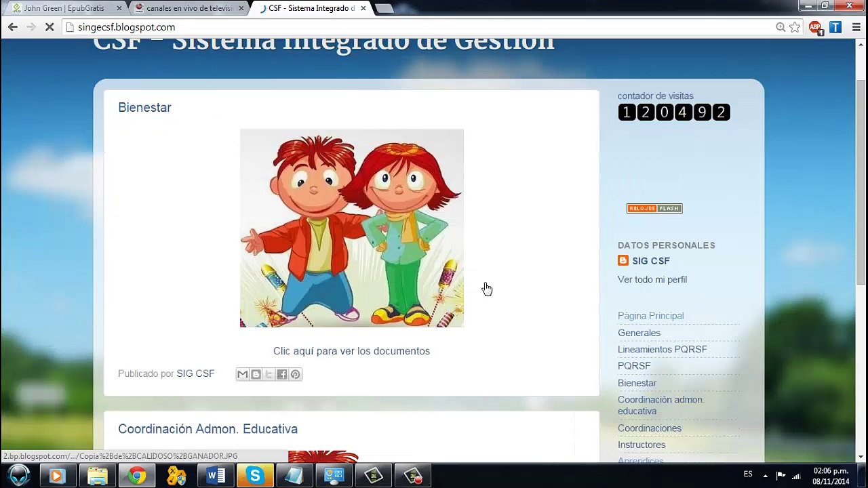Switch to canales en vivo de televisión tab
The width and height of the screenshot is (868, 488).
(189, 8)
